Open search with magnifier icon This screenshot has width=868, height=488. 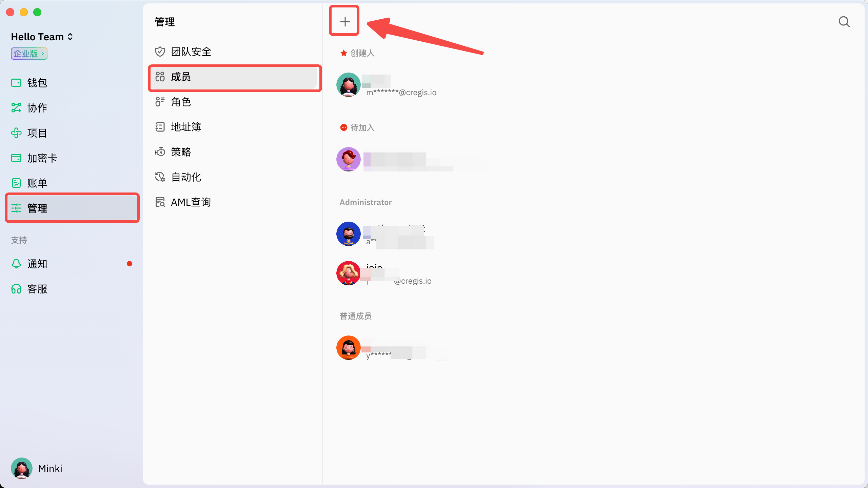(844, 22)
